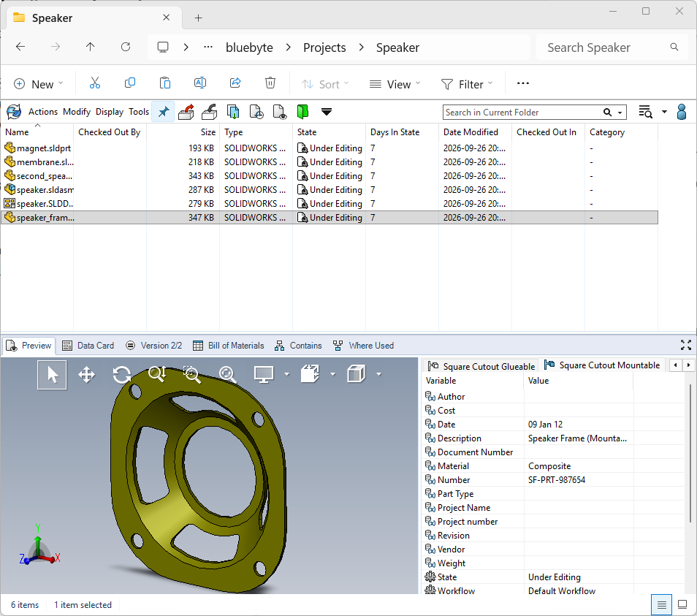Click the Rename icon
Image resolution: width=697 pixels, height=616 pixels.
tap(200, 83)
